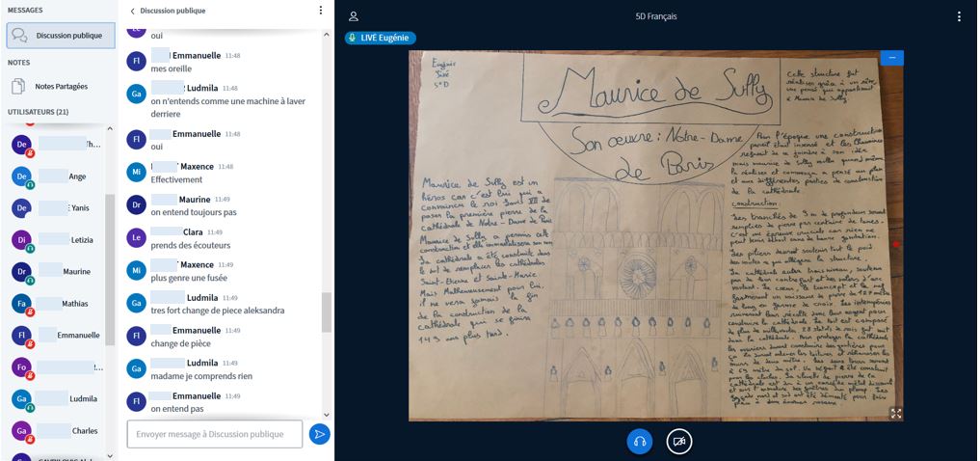Select user Letizia in the users list
This screenshot has height=461, width=980.
point(56,240)
